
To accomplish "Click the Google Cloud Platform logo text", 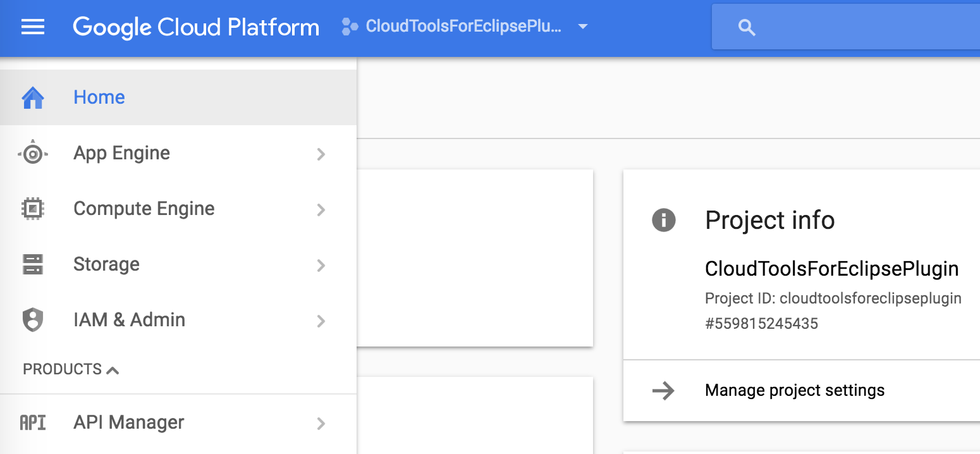I will (196, 27).
